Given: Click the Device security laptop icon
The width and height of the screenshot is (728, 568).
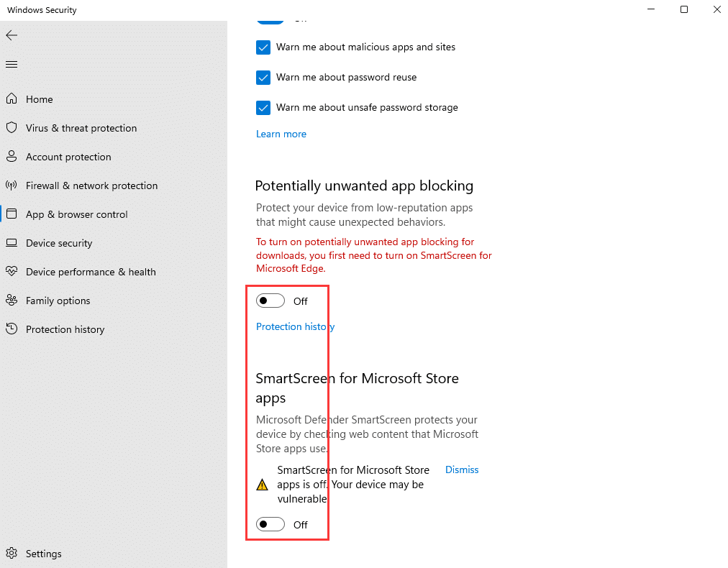Looking at the screenshot, I should [x=12, y=243].
